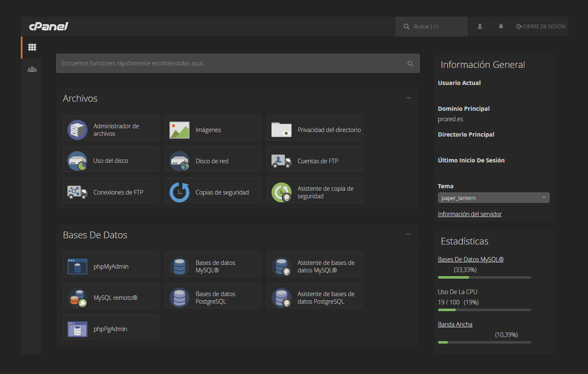
Task: Open Asistente de copia de seguridad icon
Action: (x=282, y=192)
